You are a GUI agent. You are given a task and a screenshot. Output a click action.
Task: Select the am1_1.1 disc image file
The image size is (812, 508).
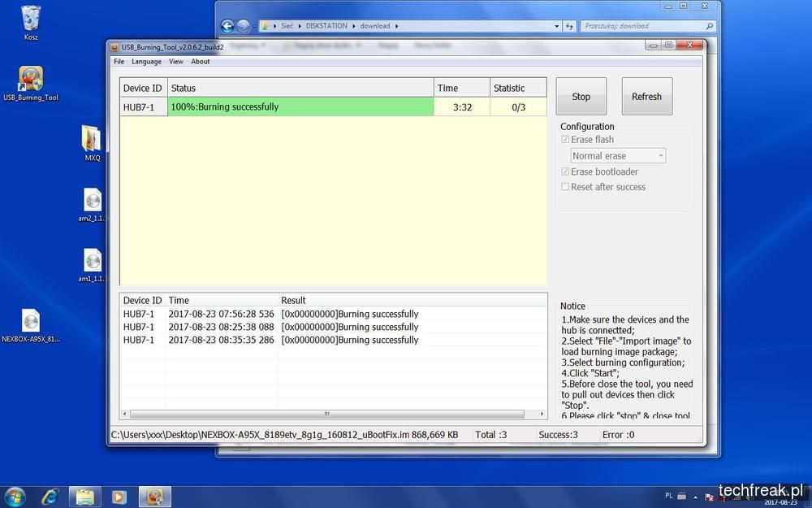click(93, 265)
